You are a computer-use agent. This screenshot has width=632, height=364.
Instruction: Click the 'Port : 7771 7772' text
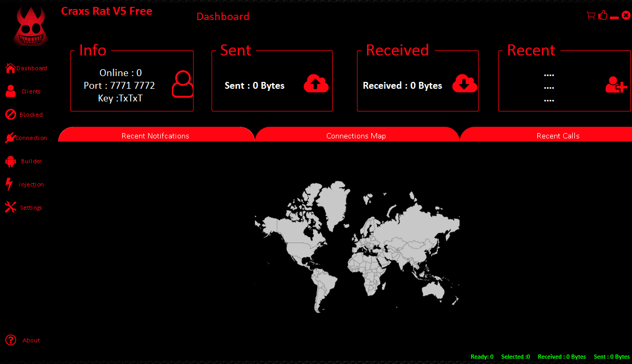pos(120,86)
